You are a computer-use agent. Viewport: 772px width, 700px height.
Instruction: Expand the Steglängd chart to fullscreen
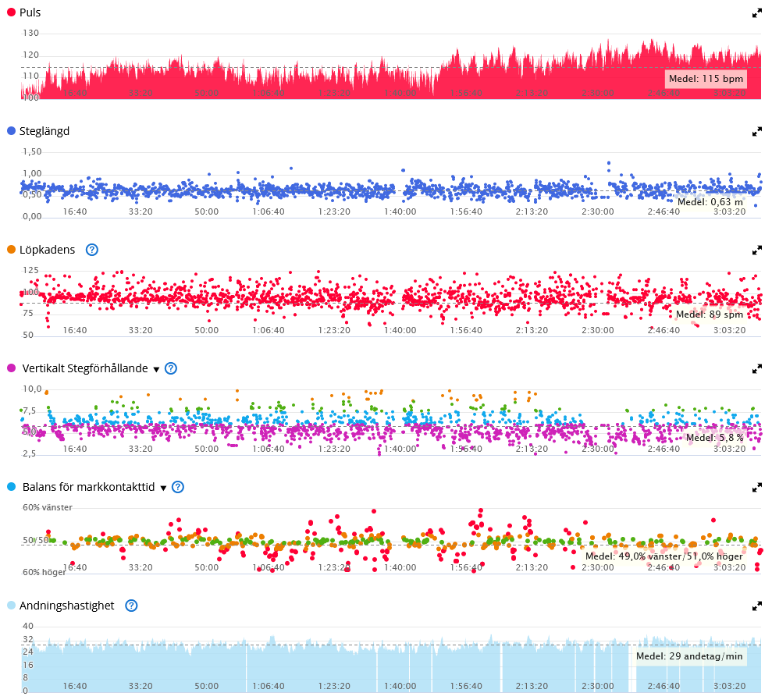pyautogui.click(x=756, y=131)
